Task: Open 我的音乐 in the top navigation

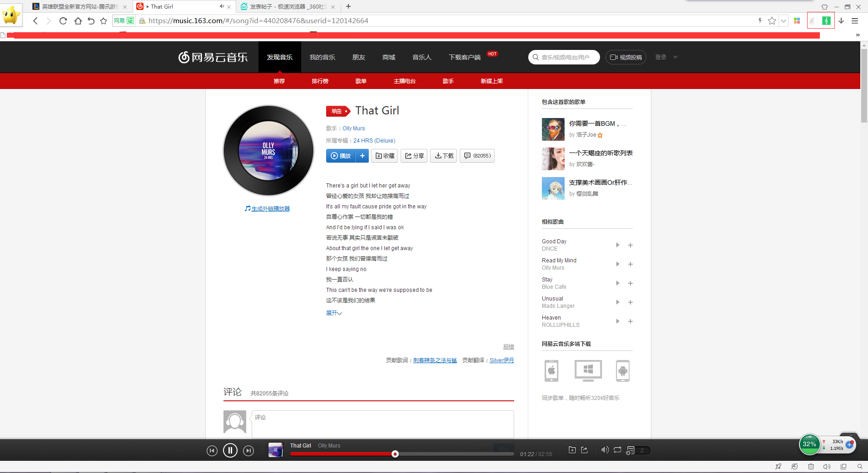Action: (x=322, y=57)
